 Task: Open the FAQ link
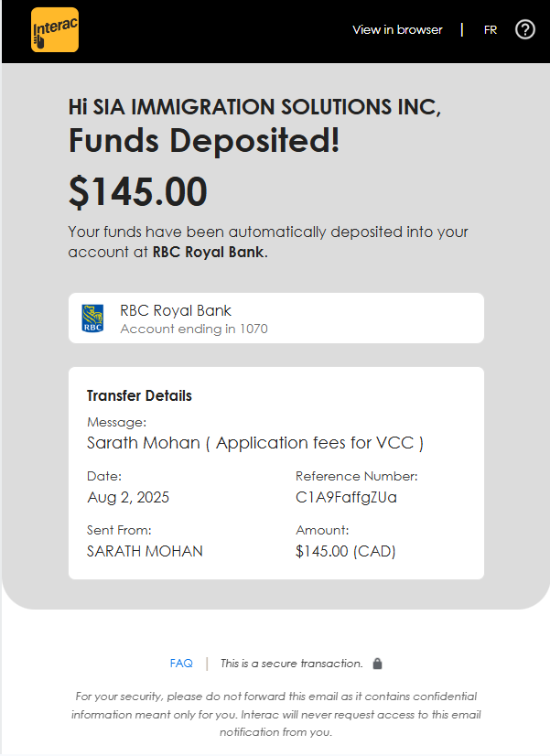(x=181, y=664)
